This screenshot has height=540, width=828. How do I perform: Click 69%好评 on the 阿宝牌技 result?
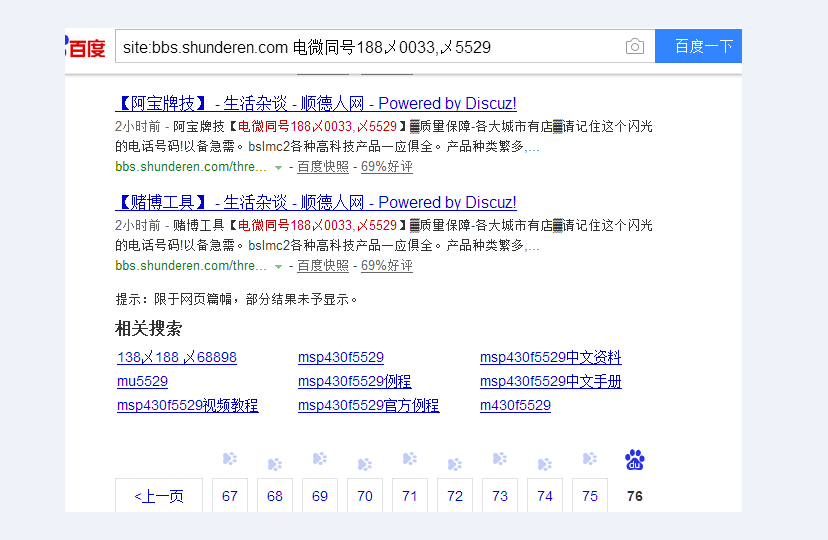[387, 167]
